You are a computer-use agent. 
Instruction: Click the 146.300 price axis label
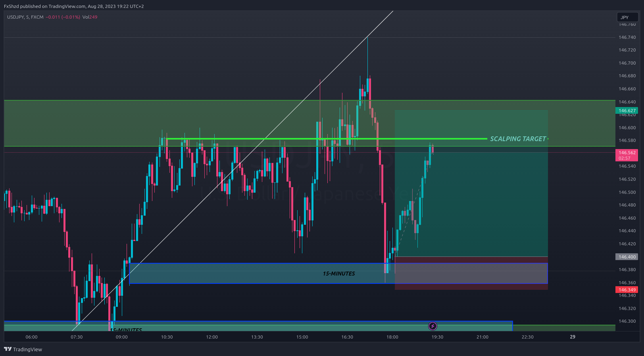[x=627, y=321]
